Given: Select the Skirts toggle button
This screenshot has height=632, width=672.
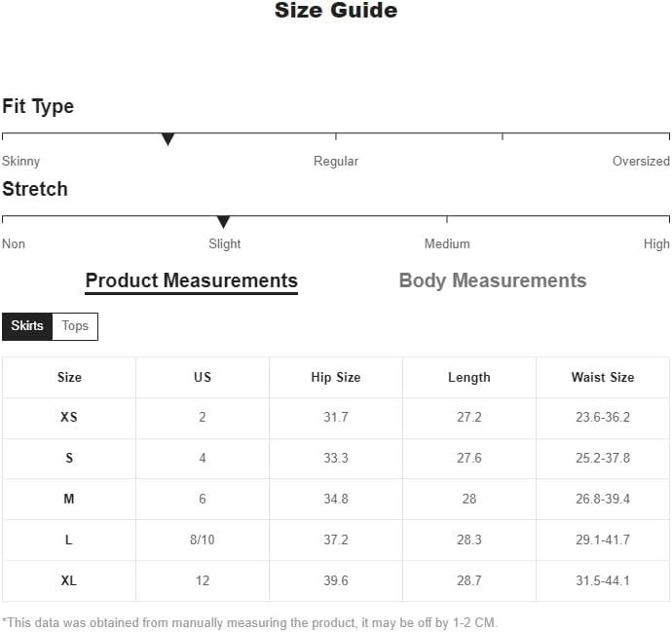Looking at the screenshot, I should [x=27, y=326].
